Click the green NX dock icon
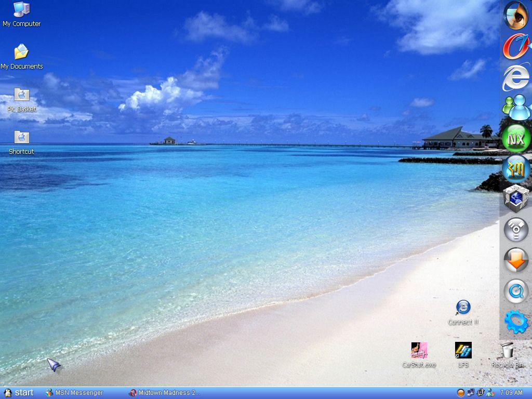This screenshot has width=532, height=399. tap(515, 138)
